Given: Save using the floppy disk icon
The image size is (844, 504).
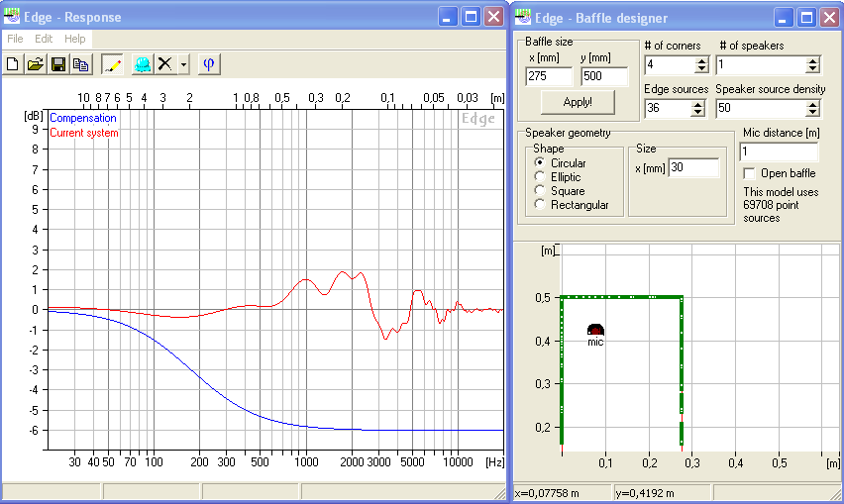Looking at the screenshot, I should point(58,64).
